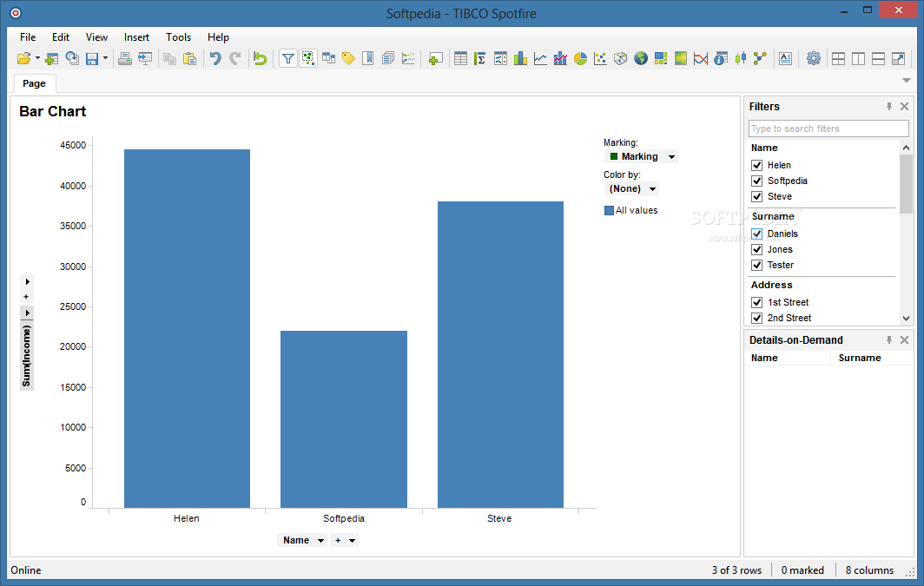Insert a Treemap visualization
This screenshot has width=924, height=586.
[661, 58]
